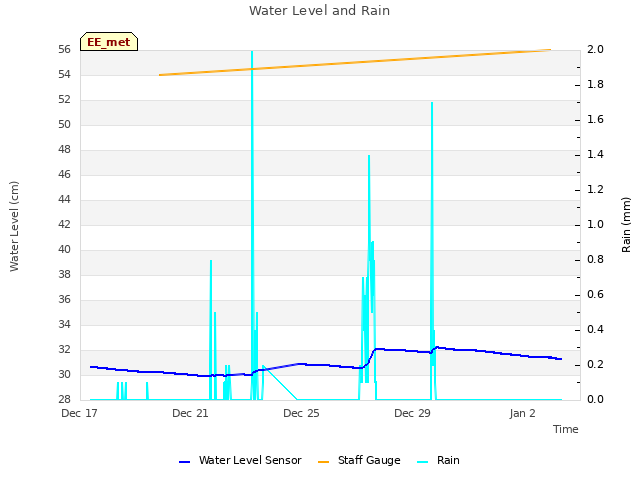This screenshot has width=640, height=480.
Task: Click the Jan 2 date tick label
Action: pos(522,413)
